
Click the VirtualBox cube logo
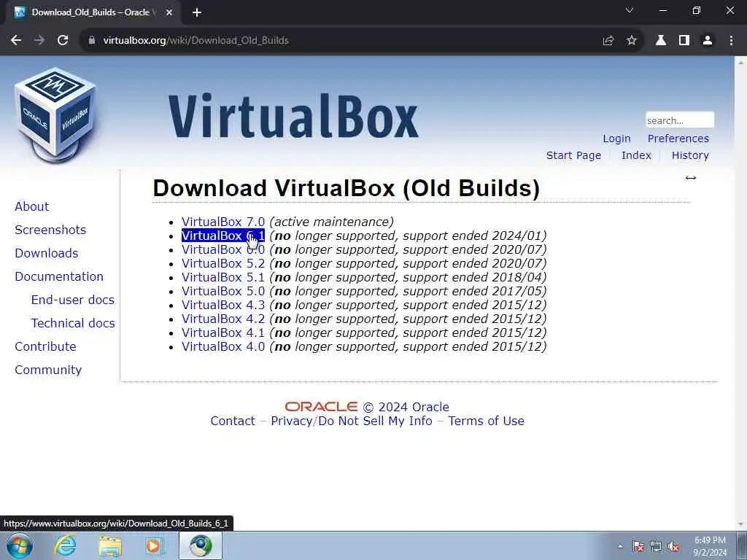[x=55, y=115]
